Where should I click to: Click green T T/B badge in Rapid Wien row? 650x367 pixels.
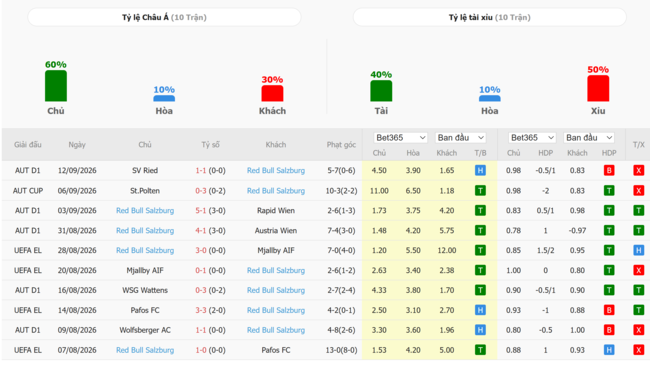click(x=480, y=211)
